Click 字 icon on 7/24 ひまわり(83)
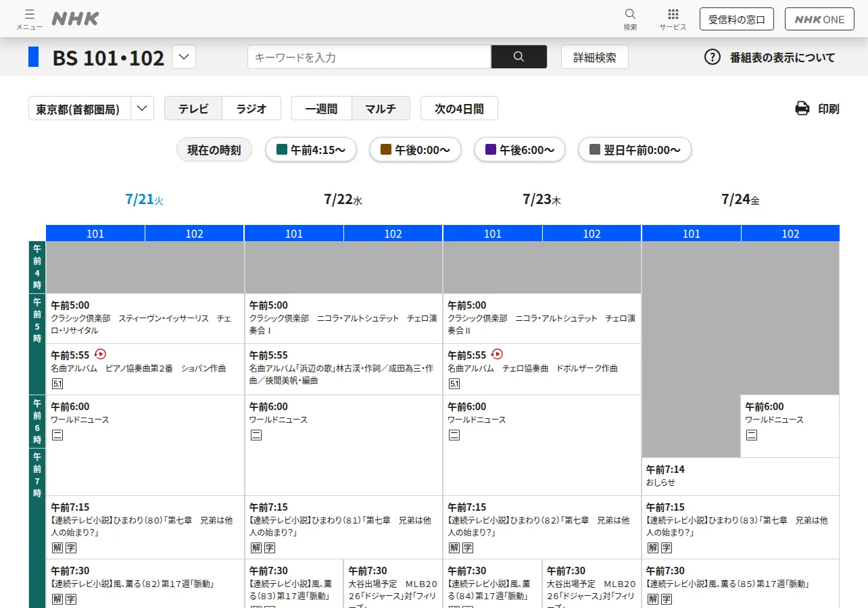This screenshot has width=868, height=608. click(x=667, y=548)
